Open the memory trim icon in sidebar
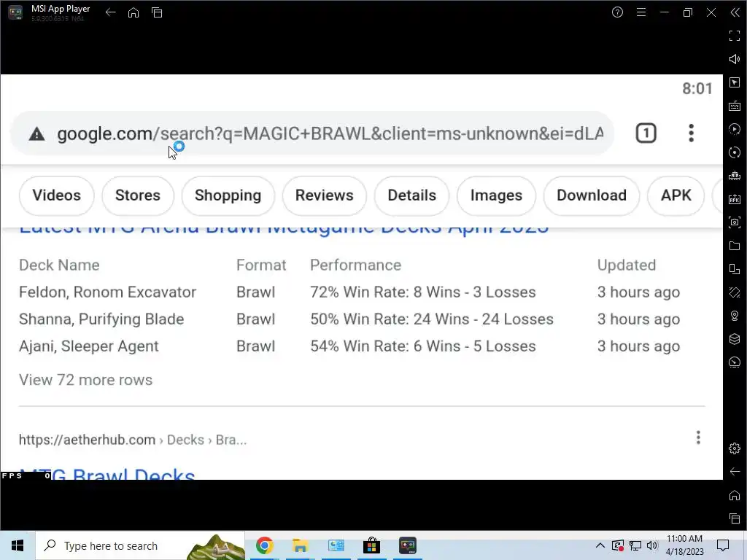Image resolution: width=747 pixels, height=560 pixels. coord(735,176)
